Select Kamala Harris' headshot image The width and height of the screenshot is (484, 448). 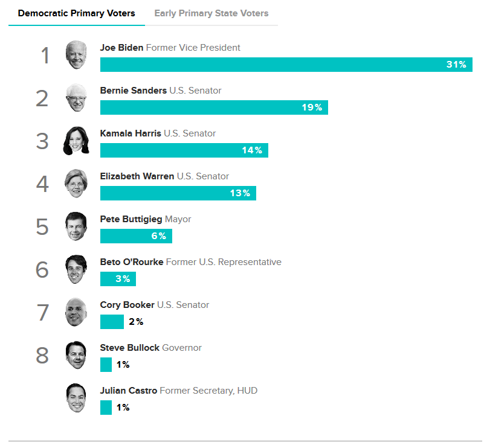tap(76, 141)
